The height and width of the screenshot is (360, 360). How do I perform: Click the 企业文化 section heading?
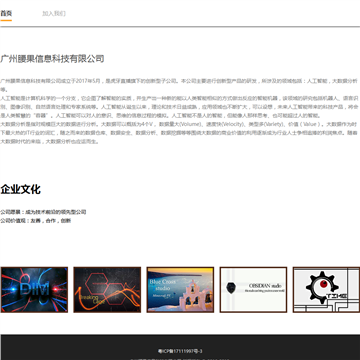point(21,189)
